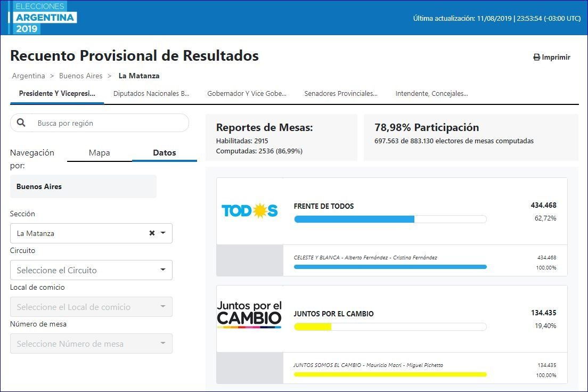Clear the La Matanza selection with X
This screenshot has width=588, height=392.
click(152, 233)
